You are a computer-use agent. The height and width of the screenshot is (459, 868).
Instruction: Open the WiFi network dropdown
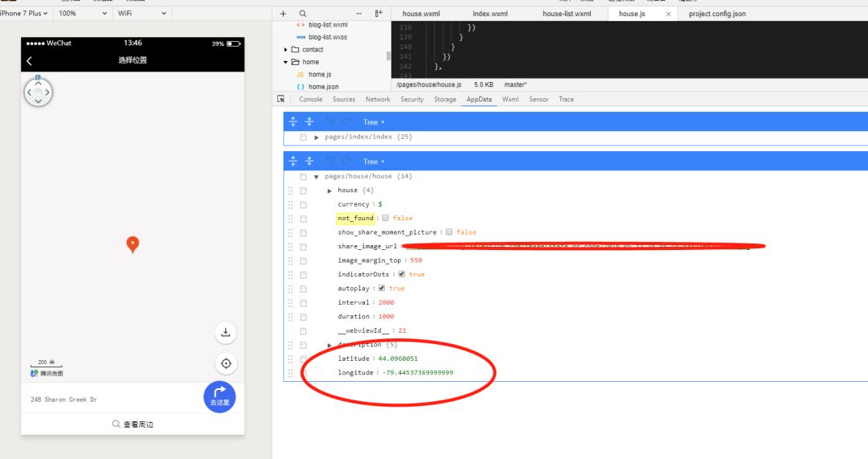point(141,14)
